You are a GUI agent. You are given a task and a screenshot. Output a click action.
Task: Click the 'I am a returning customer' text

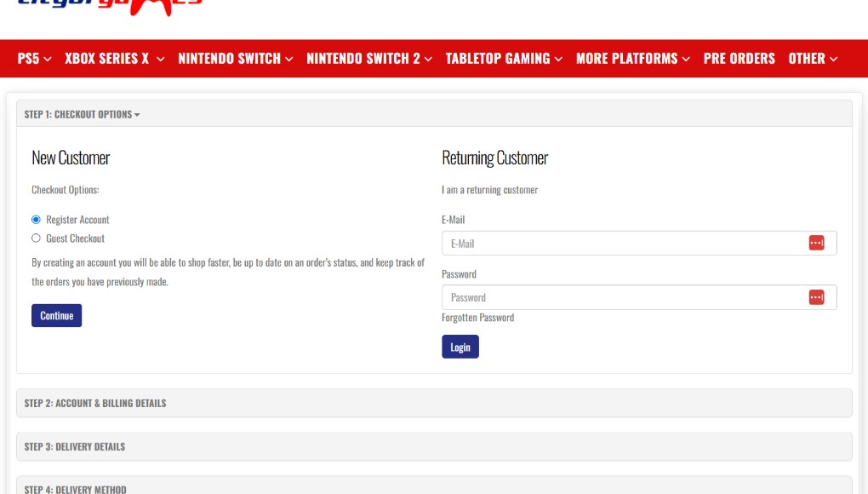490,189
